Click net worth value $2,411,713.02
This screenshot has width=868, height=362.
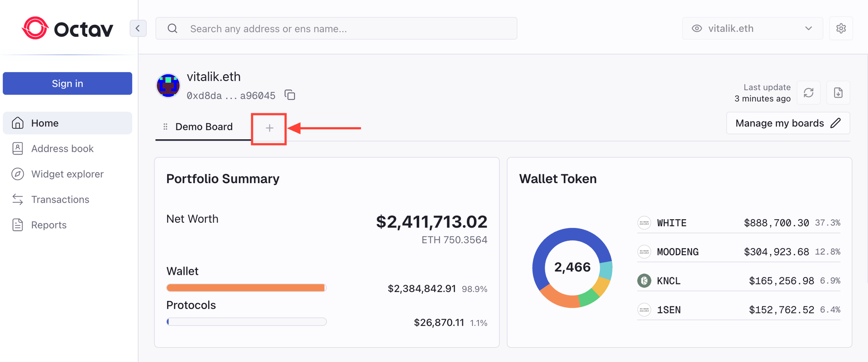pos(431,222)
